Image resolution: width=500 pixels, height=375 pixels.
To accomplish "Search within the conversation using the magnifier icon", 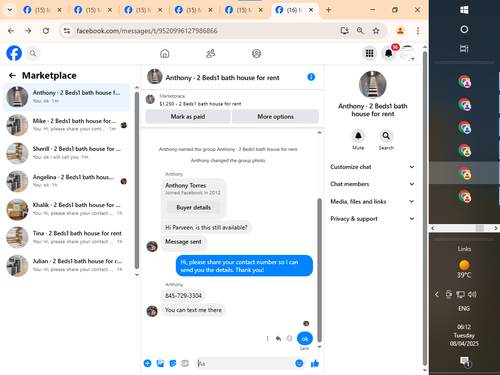I will (x=386, y=136).
